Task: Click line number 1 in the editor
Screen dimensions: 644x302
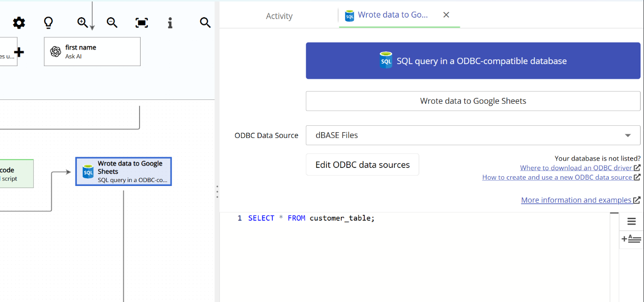Action: [x=239, y=218]
